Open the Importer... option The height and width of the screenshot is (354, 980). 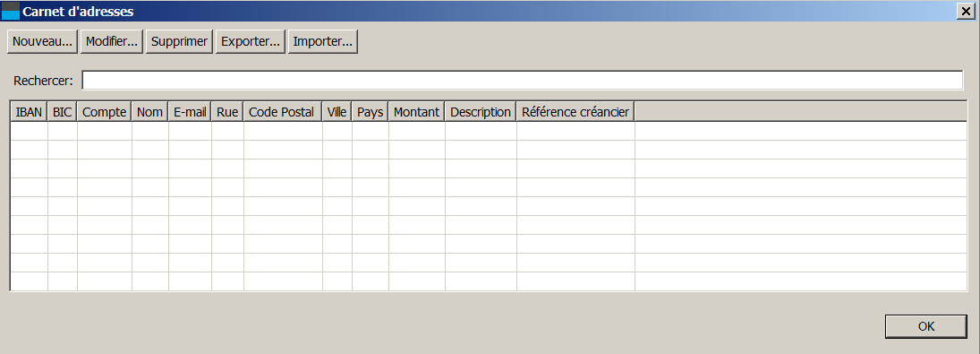pos(322,42)
